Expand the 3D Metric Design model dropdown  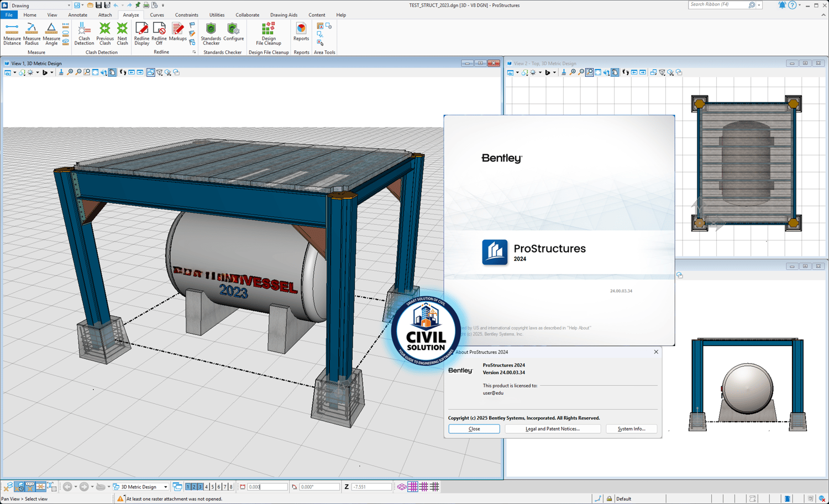tap(165, 487)
